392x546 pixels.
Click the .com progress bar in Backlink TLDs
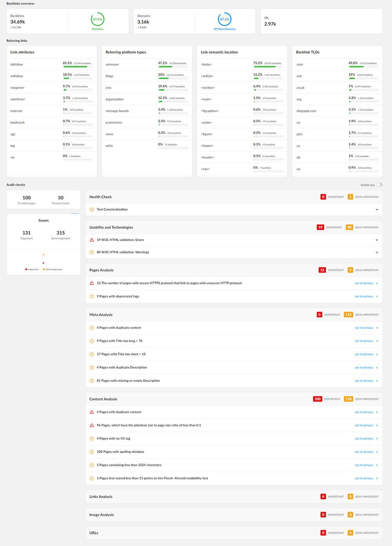click(x=364, y=67)
